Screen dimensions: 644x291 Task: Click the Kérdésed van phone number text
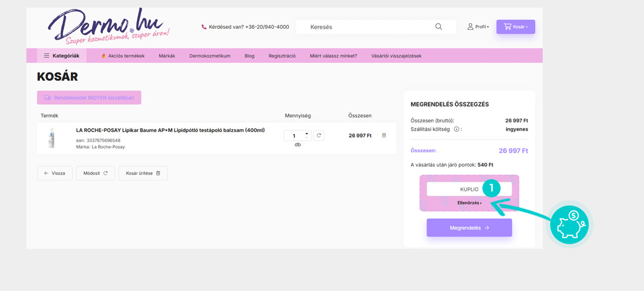[x=249, y=27]
